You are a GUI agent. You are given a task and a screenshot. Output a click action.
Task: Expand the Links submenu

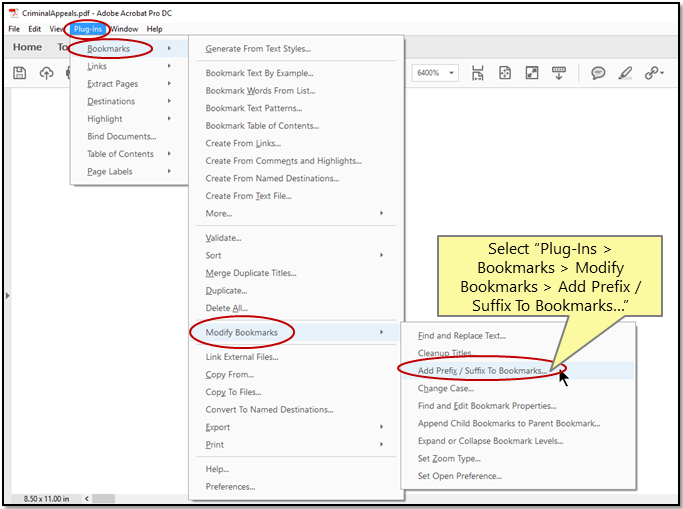129,66
